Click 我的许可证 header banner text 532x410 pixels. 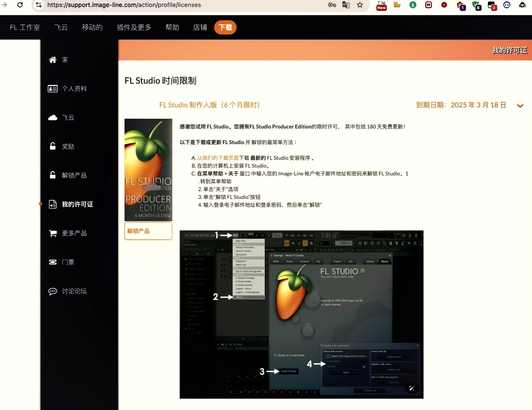(x=509, y=50)
